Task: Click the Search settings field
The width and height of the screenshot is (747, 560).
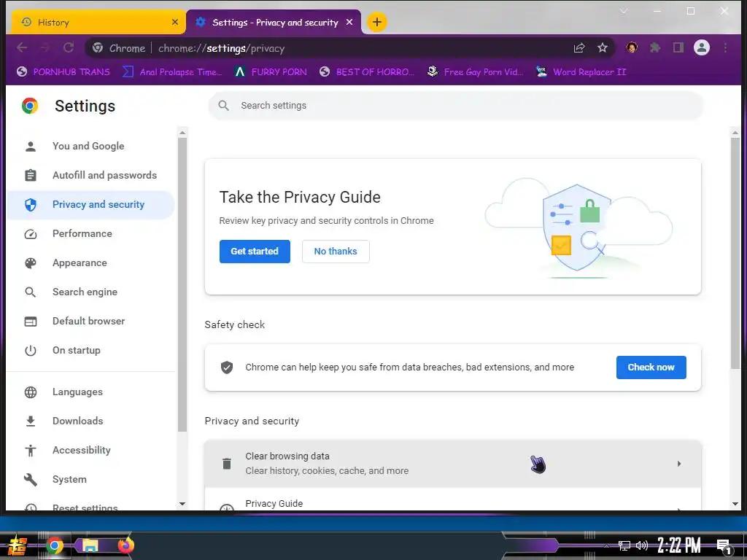Action: pos(455,105)
